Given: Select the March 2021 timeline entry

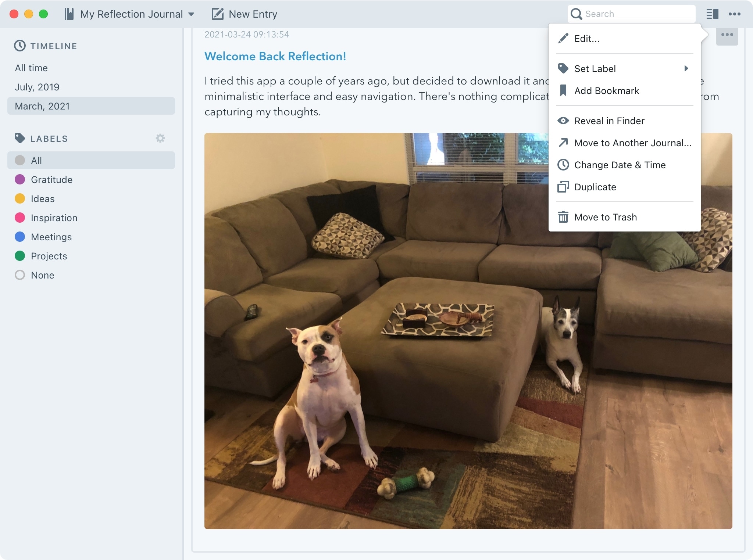Looking at the screenshot, I should pyautogui.click(x=91, y=107).
